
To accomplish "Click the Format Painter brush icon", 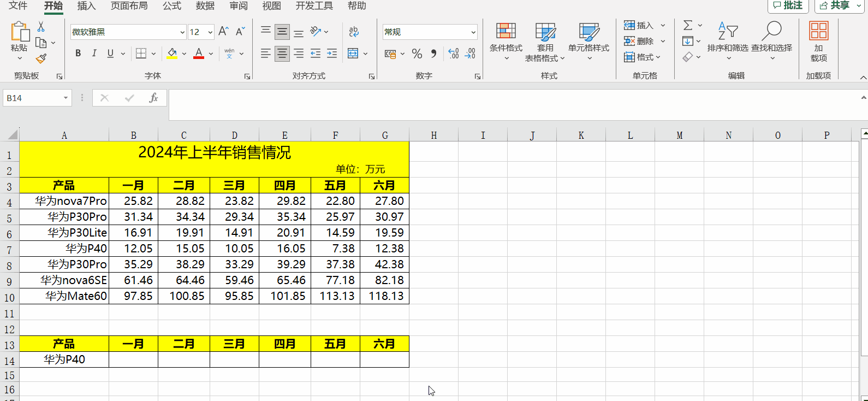I will pos(41,58).
